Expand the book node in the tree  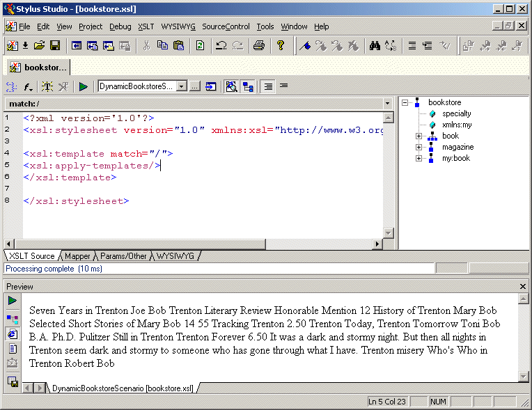(419, 136)
